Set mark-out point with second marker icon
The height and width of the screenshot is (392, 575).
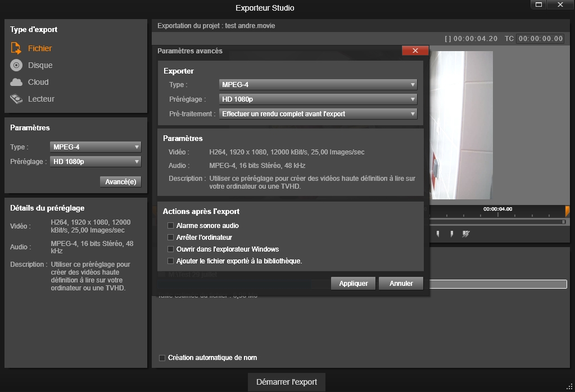pos(452,234)
